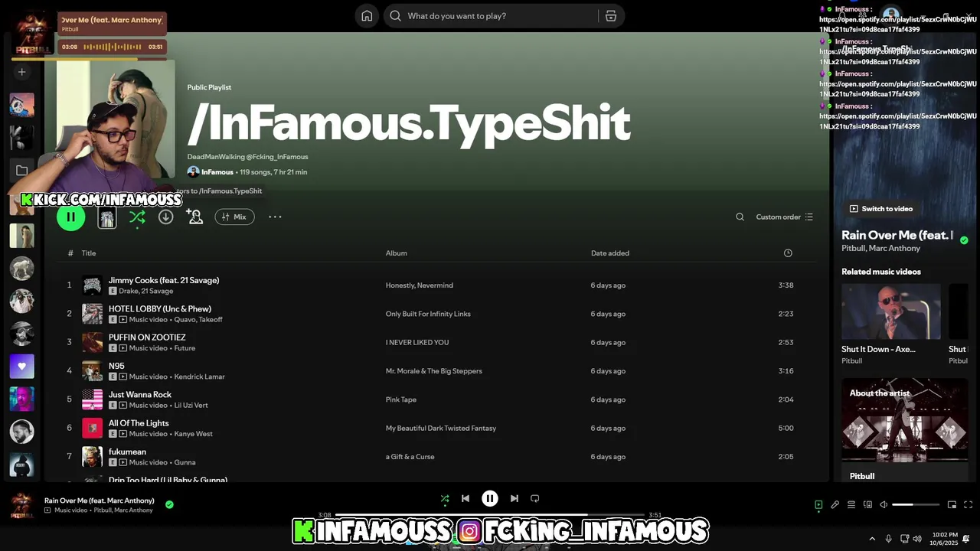Click the Title column header

pyautogui.click(x=89, y=253)
